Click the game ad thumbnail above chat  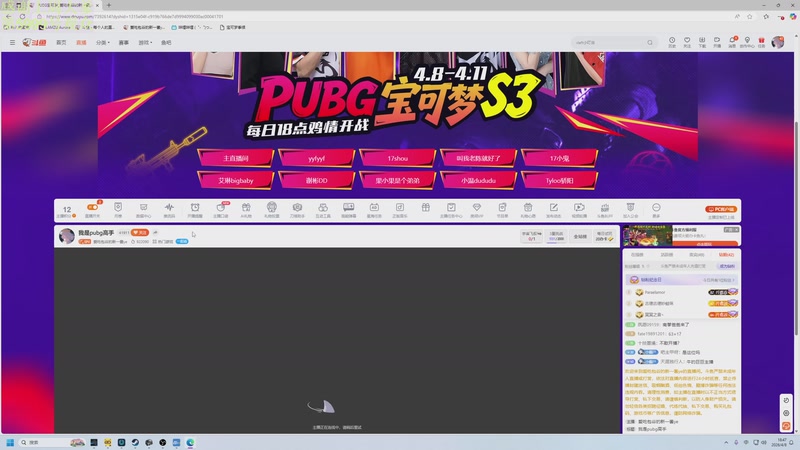(x=647, y=236)
